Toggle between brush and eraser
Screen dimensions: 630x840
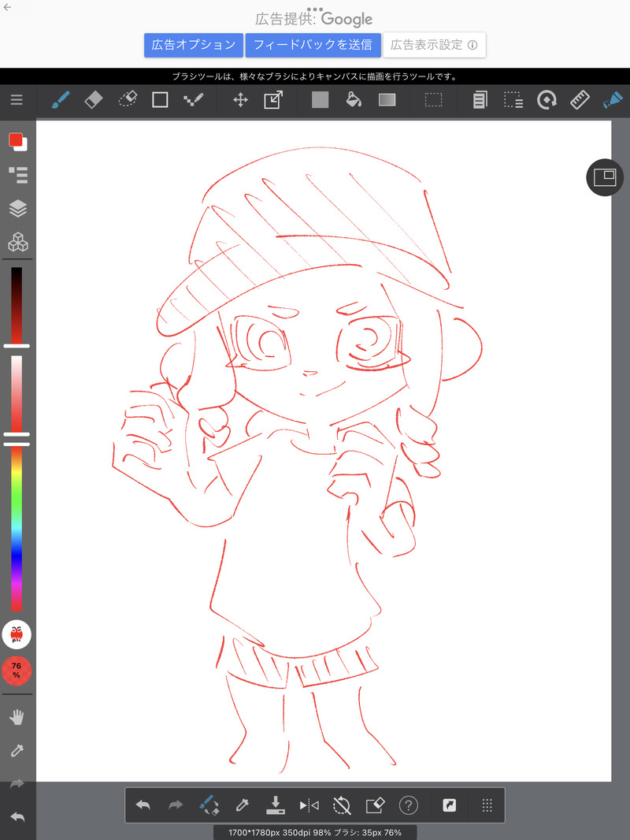pyautogui.click(x=209, y=805)
